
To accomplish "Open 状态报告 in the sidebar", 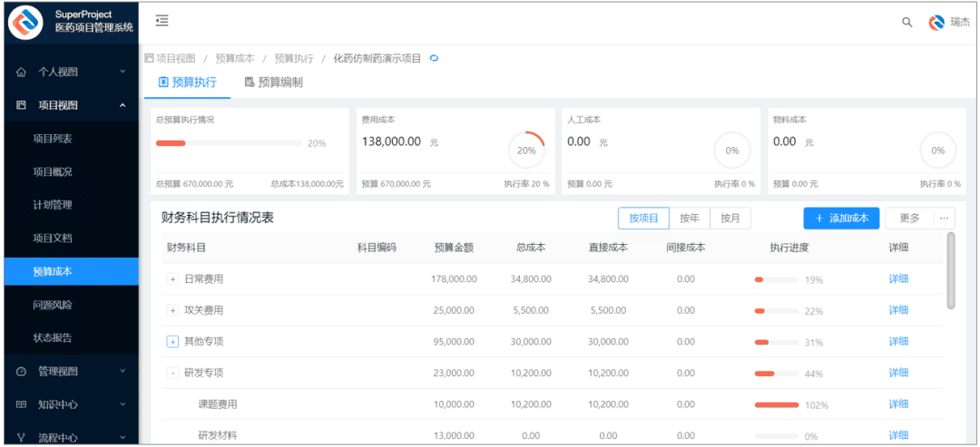I will 53,338.
